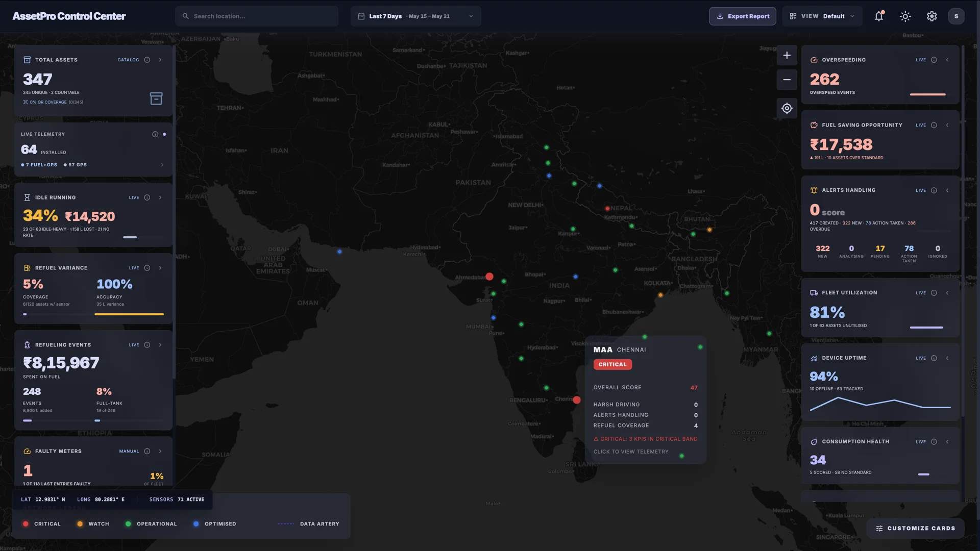This screenshot has width=980, height=551.
Task: Click Live Telemetry info icon
Action: (x=155, y=134)
